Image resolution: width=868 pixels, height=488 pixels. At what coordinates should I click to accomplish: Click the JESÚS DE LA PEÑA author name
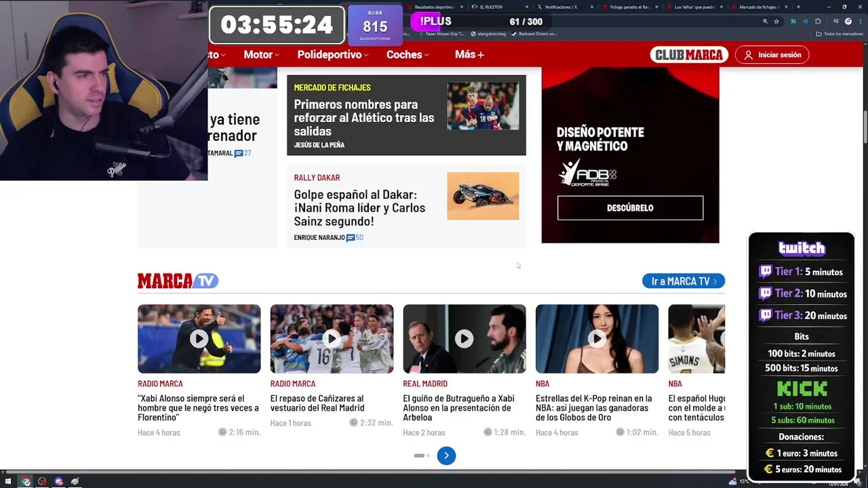[x=319, y=145]
